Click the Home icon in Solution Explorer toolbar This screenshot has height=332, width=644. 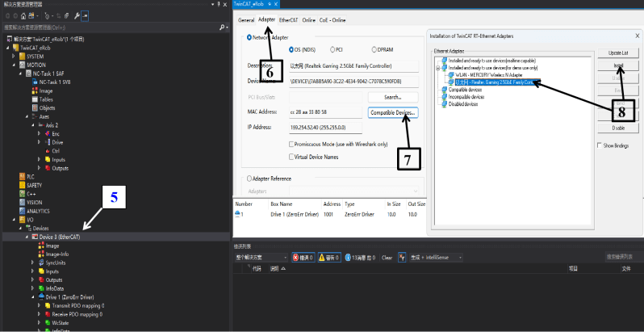click(23, 16)
